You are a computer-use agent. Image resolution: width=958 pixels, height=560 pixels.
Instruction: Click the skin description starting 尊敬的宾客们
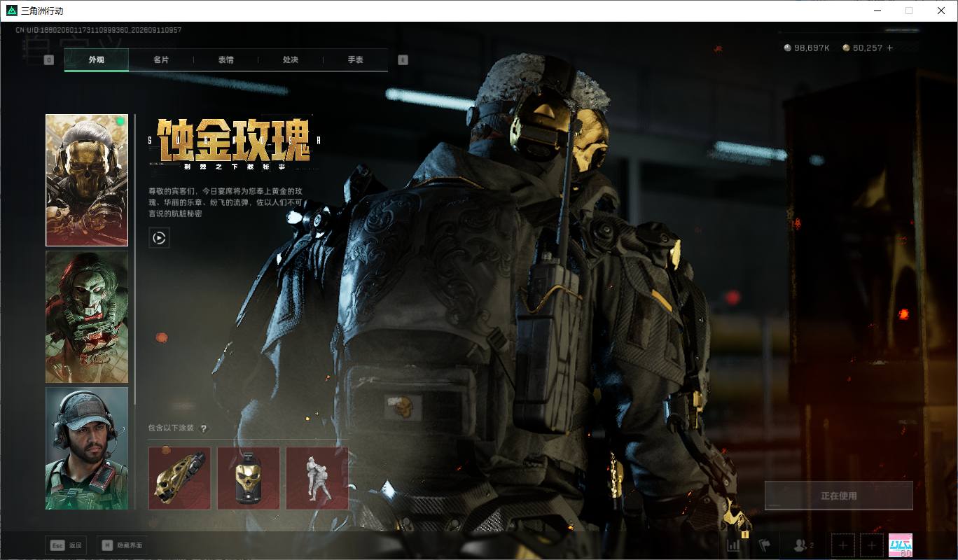[x=225, y=202]
